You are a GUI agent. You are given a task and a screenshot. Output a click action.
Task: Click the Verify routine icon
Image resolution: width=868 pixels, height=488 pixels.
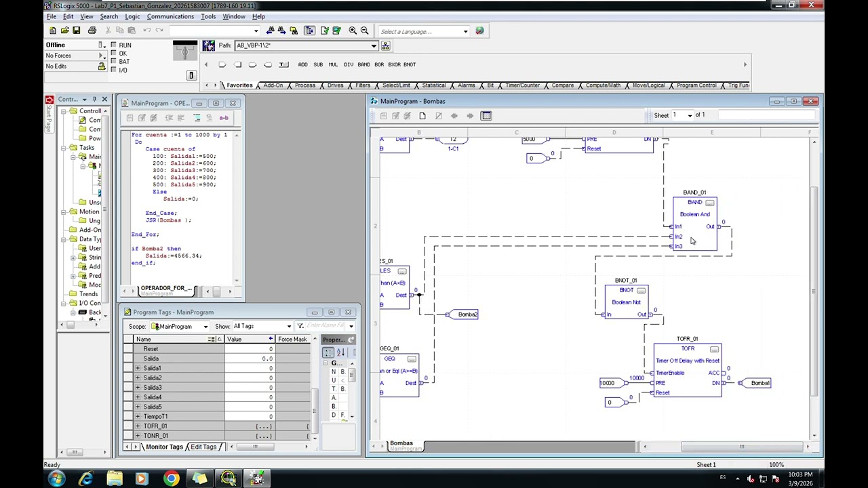[x=325, y=30]
